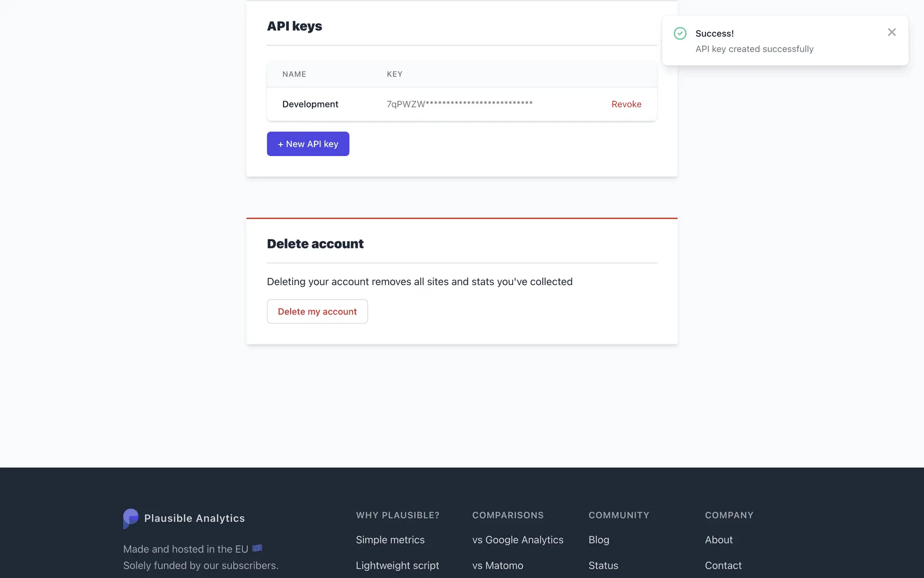The image size is (924, 578).
Task: Open vs Google Analytics comparison
Action: pyautogui.click(x=517, y=540)
